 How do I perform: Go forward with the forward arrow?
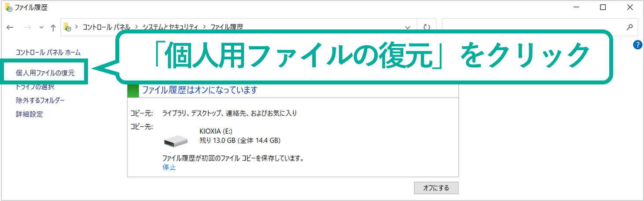pos(27,27)
